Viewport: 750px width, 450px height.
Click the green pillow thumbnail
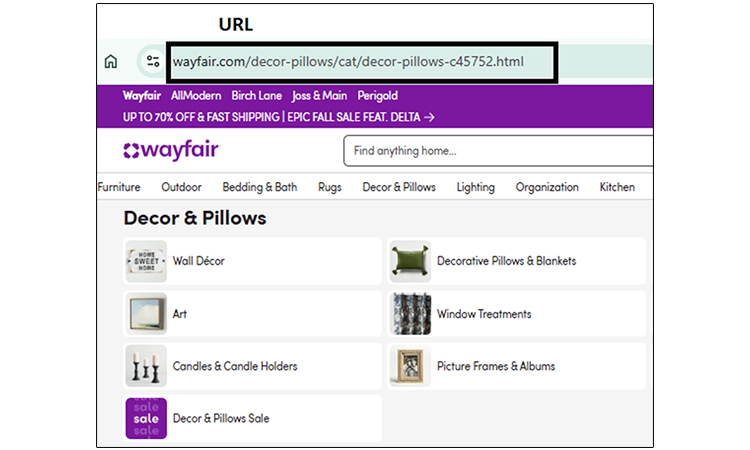point(410,261)
